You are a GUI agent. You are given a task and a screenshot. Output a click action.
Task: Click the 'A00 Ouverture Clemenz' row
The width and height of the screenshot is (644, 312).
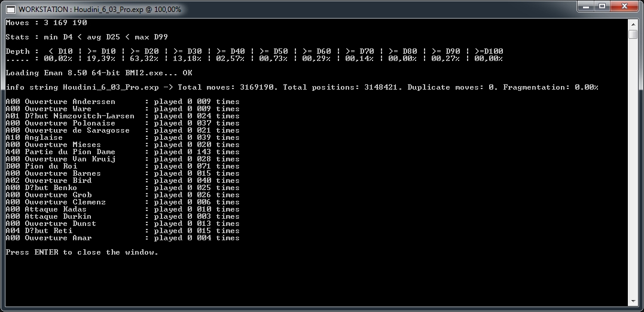click(123, 202)
